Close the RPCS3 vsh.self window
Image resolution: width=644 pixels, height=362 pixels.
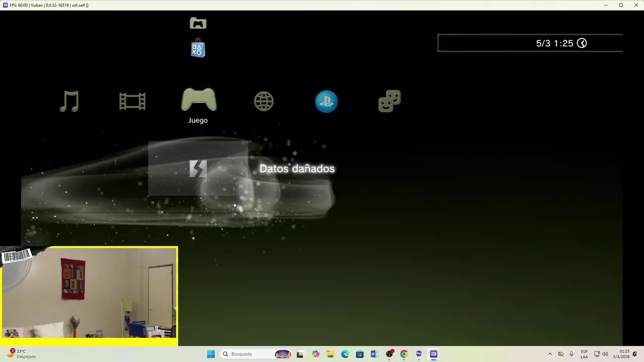click(636, 5)
